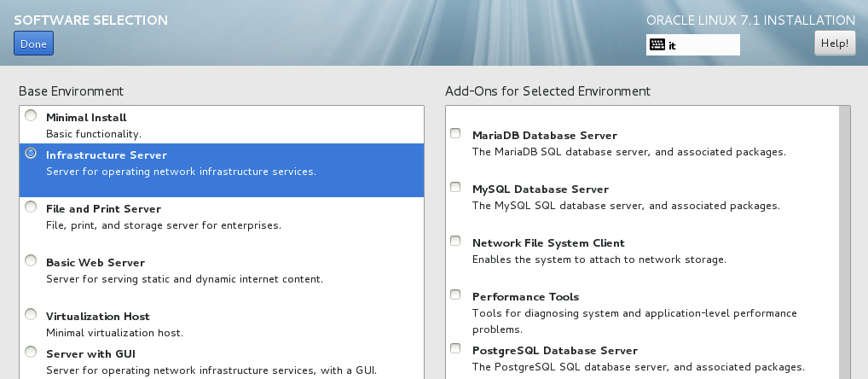Click 'The PostgreSQL SQL database server' description
868x379 pixels.
(x=639, y=367)
